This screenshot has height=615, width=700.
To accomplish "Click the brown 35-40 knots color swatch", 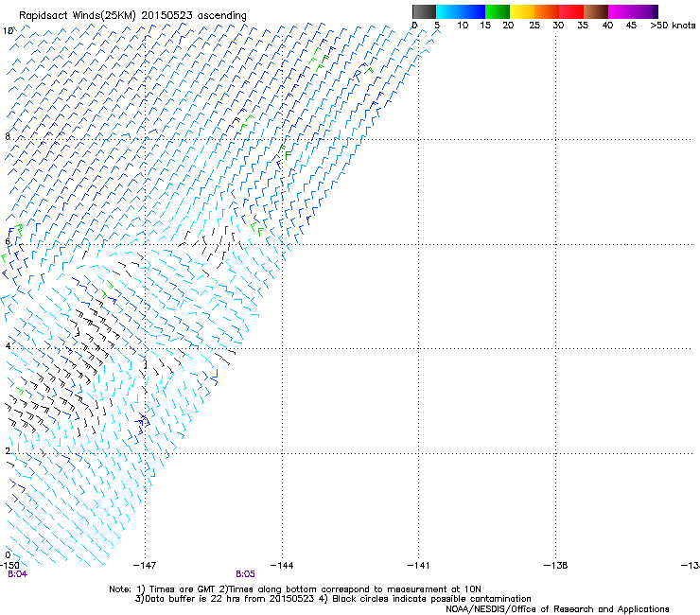I will [x=596, y=11].
